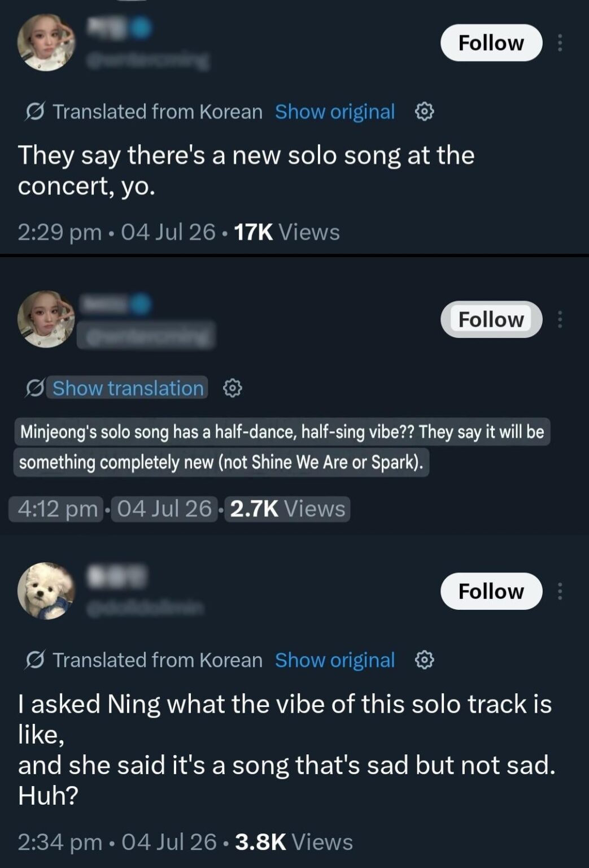Viewport: 589px width, 868px height.
Task: Follow the first post's author
Action: tap(491, 43)
